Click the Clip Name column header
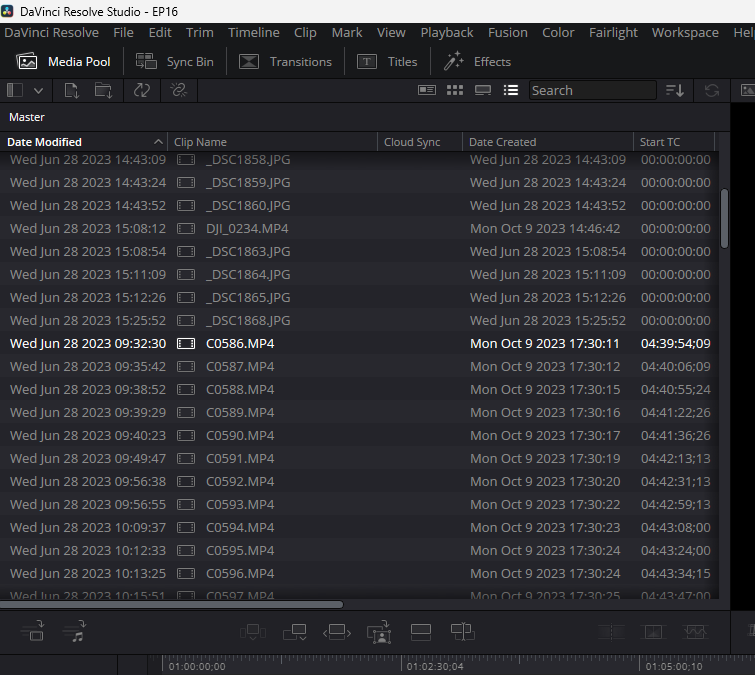This screenshot has width=755, height=675. click(x=200, y=142)
